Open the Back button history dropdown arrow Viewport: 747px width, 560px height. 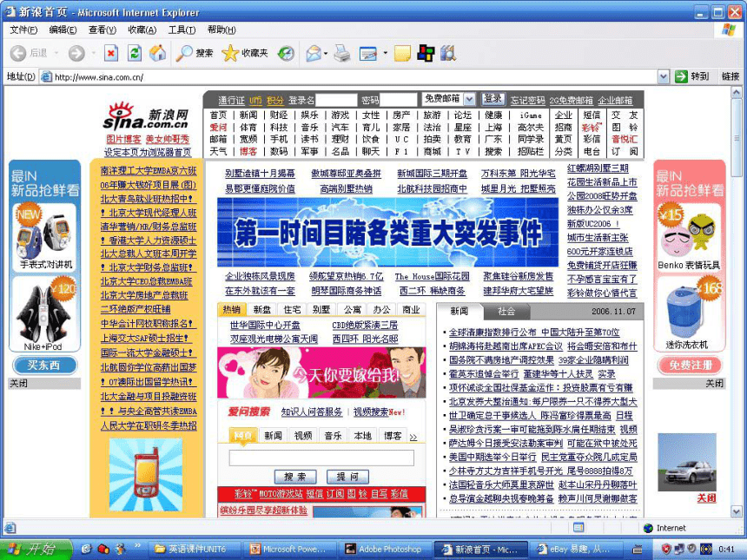click(56, 53)
